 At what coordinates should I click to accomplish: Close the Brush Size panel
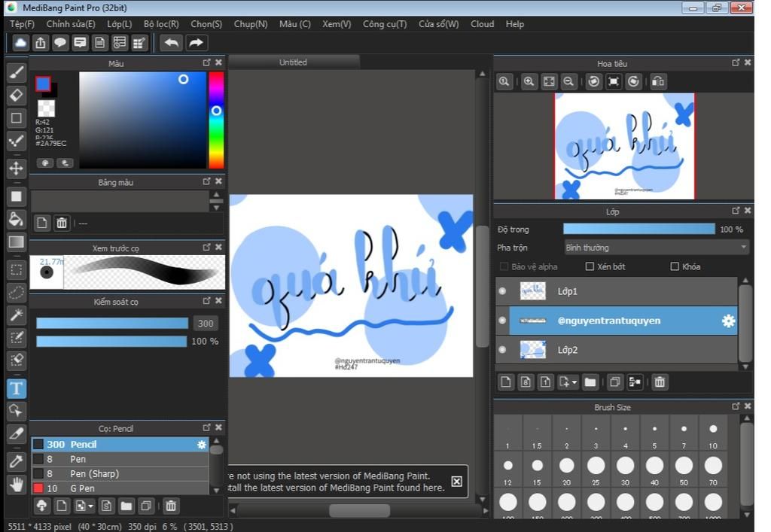748,406
